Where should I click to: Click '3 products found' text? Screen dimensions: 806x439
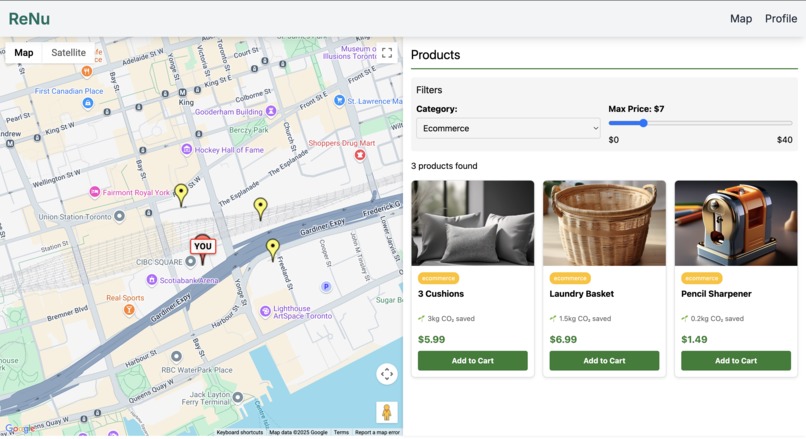coord(444,166)
